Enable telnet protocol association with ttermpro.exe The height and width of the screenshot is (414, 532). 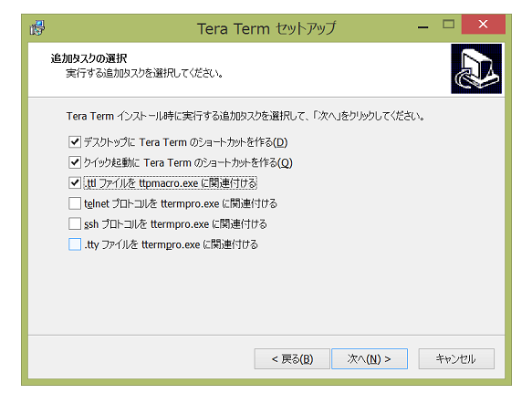point(75,203)
